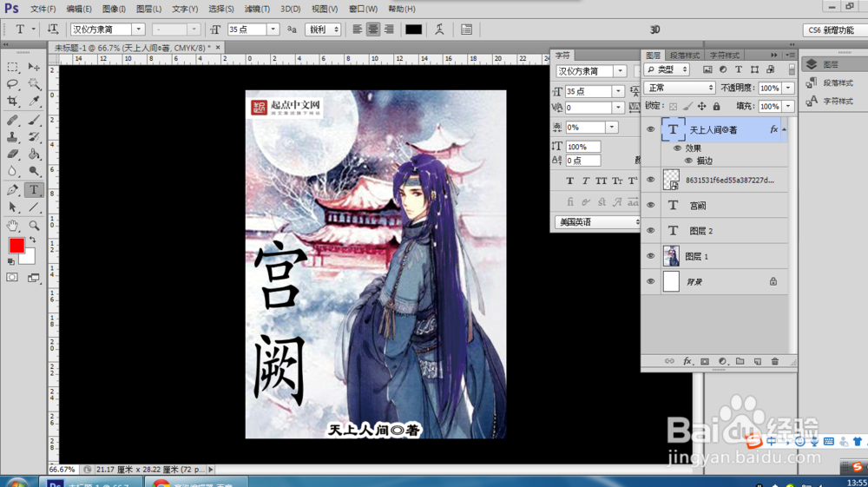Select the Crop tool
This screenshot has width=868, height=487.
click(x=12, y=102)
